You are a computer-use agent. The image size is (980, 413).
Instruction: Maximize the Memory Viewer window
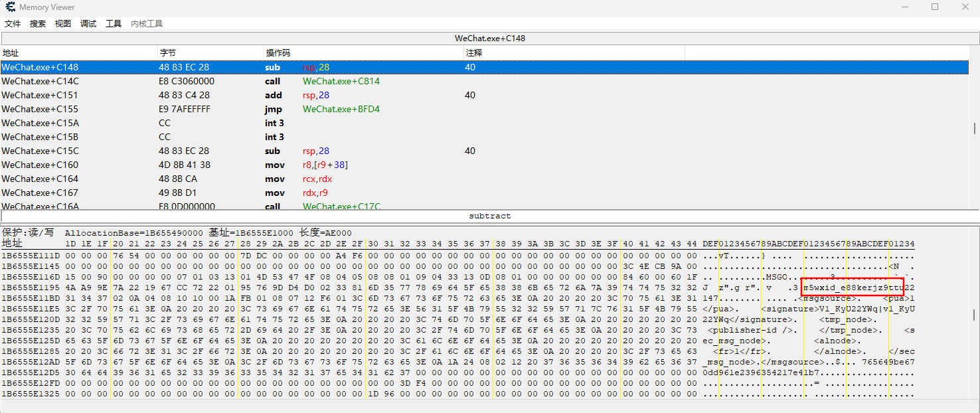(935, 7)
